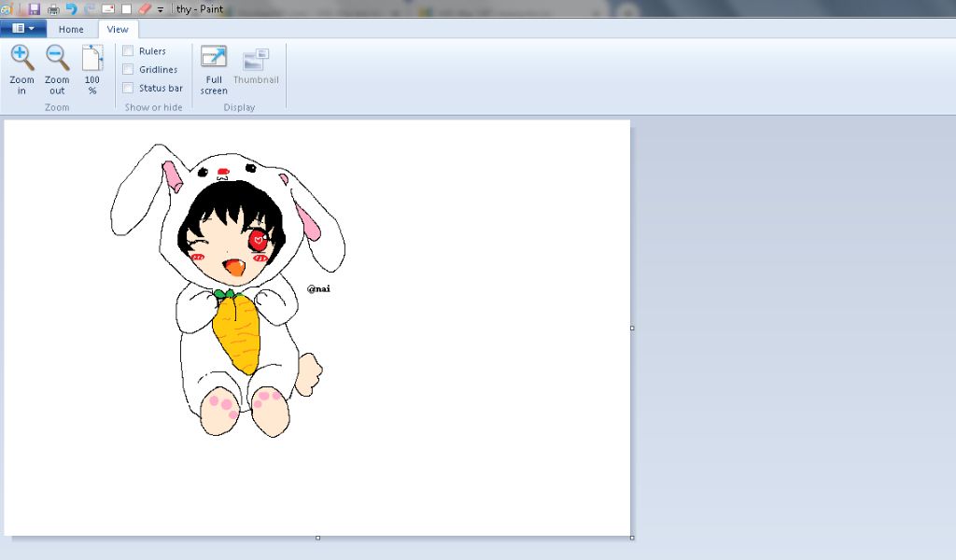
Task: Open the blue Paint file menu button
Action: [23, 29]
